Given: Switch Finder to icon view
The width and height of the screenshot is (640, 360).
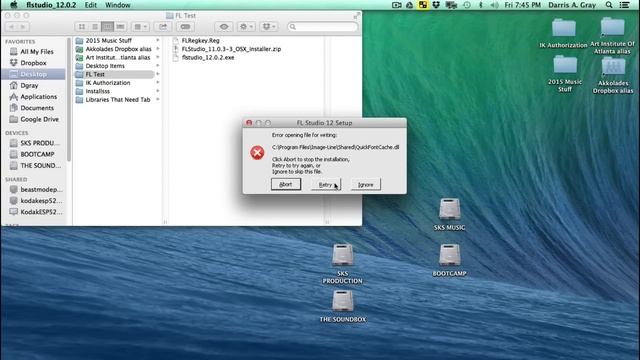Looking at the screenshot, I should pos(82,27).
